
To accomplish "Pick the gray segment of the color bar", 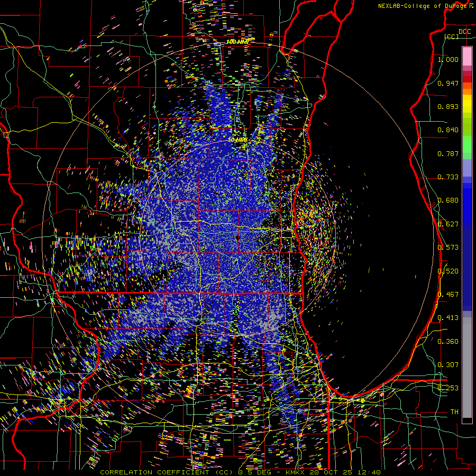I will [x=467, y=368].
